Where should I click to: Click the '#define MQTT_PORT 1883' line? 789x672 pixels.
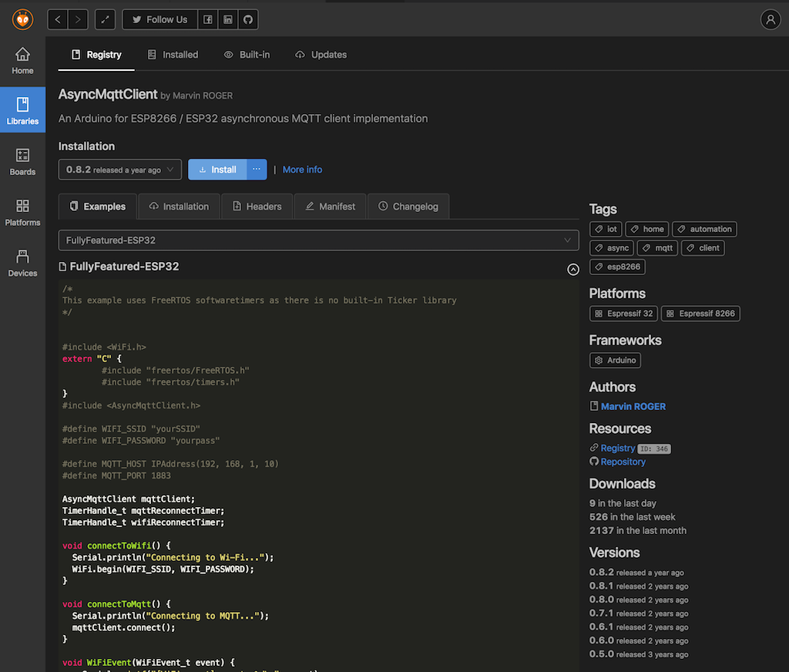tap(116, 475)
